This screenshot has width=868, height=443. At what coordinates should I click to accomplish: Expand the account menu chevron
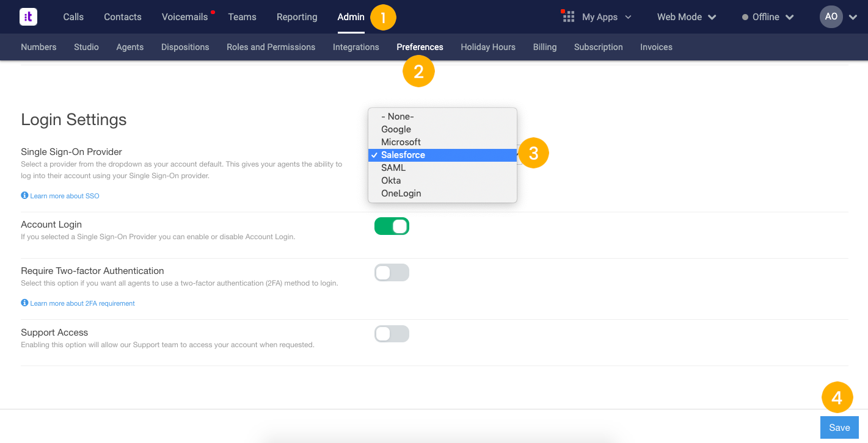[x=853, y=17]
